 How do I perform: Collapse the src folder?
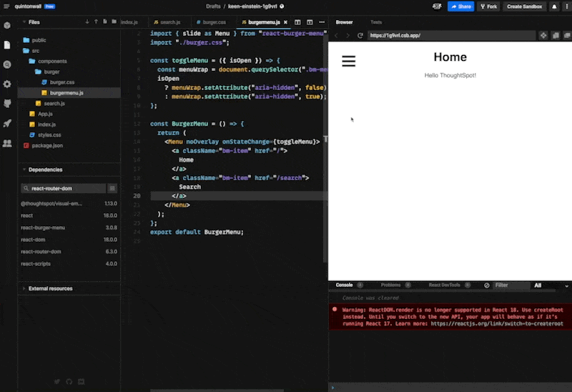point(31,51)
